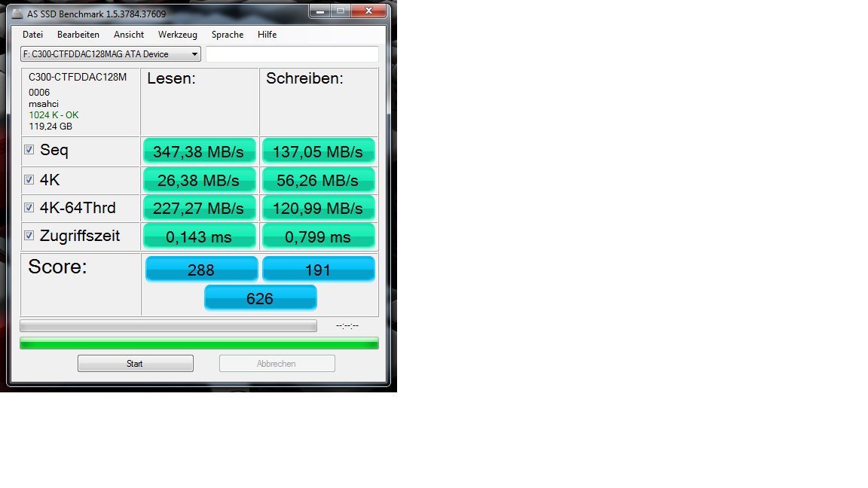
Task: Click the 4K-64Thrd read result 227,27 MB/s
Action: (199, 209)
